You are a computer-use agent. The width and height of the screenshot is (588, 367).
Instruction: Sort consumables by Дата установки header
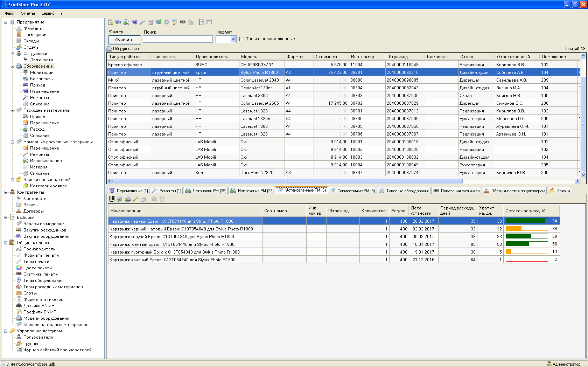coord(423,210)
